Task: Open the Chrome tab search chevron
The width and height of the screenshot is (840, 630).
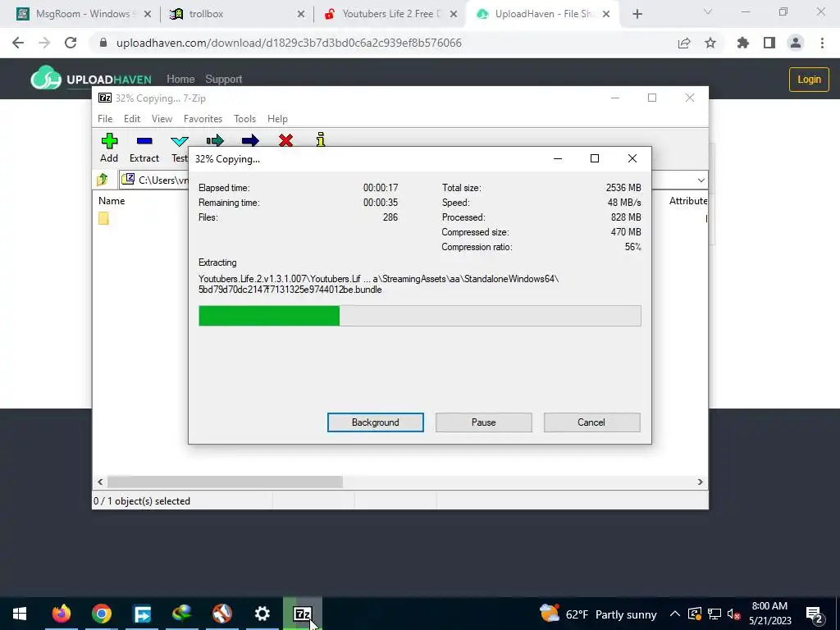Action: pyautogui.click(x=708, y=11)
